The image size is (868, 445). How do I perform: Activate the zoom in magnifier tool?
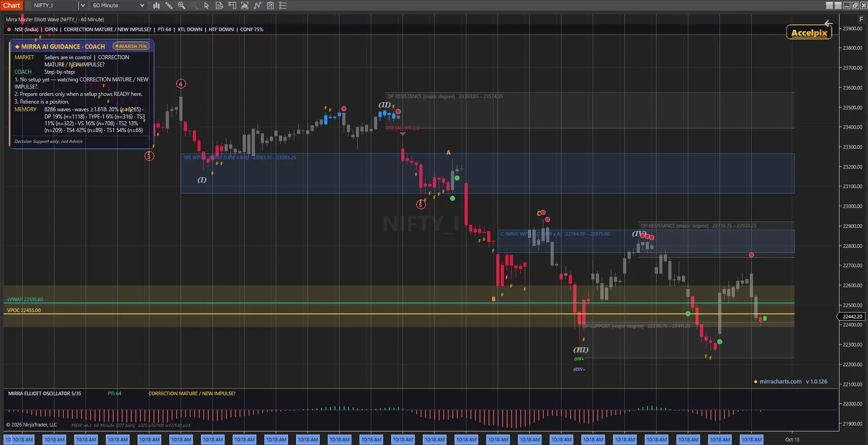point(181,5)
